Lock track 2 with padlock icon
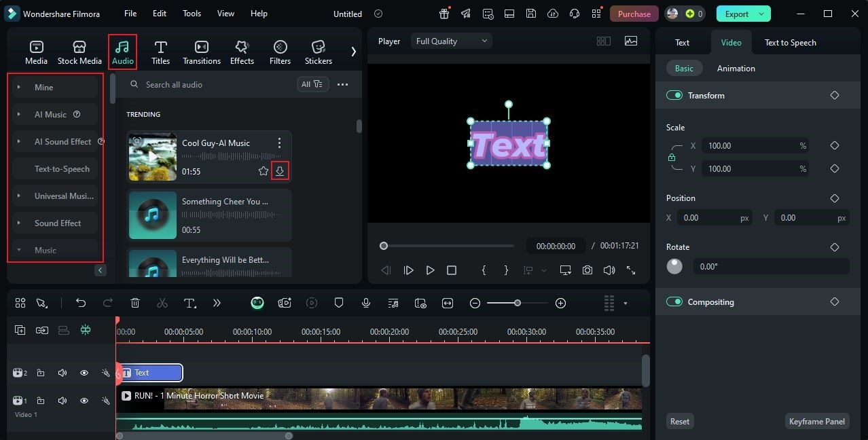Image resolution: width=868 pixels, height=440 pixels. tap(41, 373)
